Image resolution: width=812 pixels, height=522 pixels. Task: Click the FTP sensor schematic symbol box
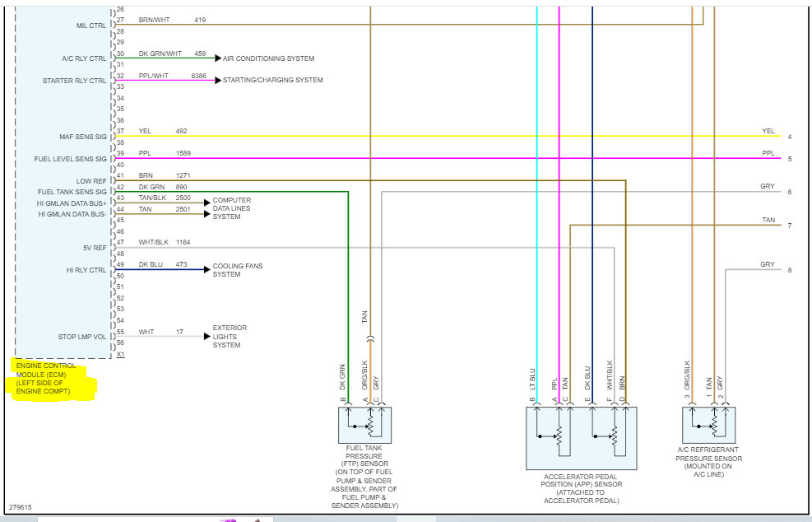click(364, 425)
